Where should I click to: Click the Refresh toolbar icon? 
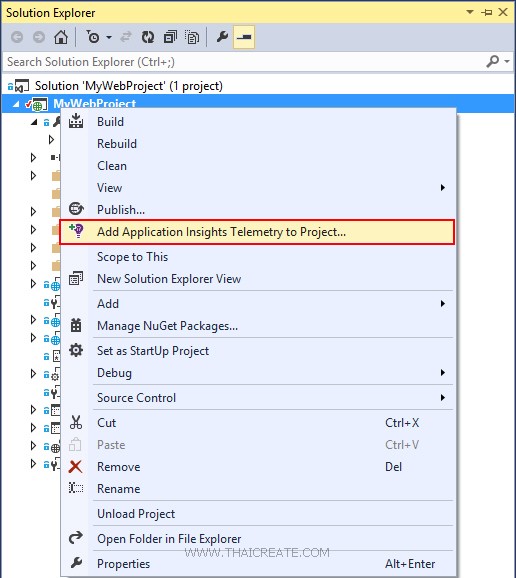pos(148,37)
